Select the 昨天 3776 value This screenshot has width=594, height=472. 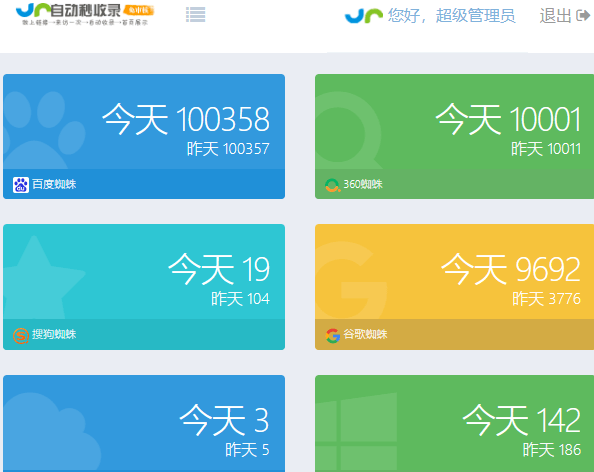[546, 299]
